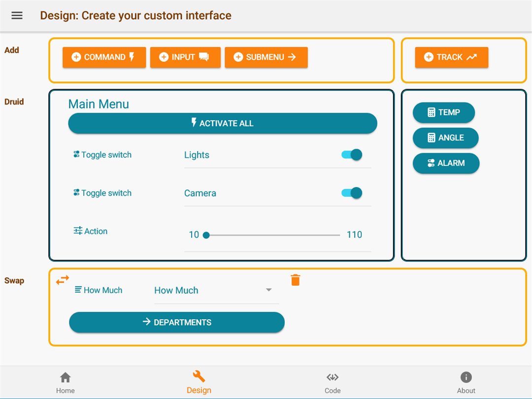Toggle the Lights switch off

tap(352, 155)
